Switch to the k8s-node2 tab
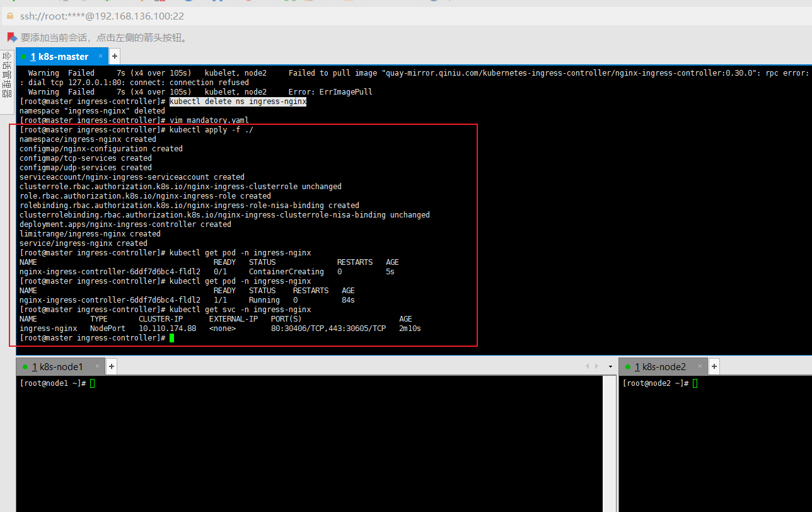The image size is (812, 512). coord(663,366)
